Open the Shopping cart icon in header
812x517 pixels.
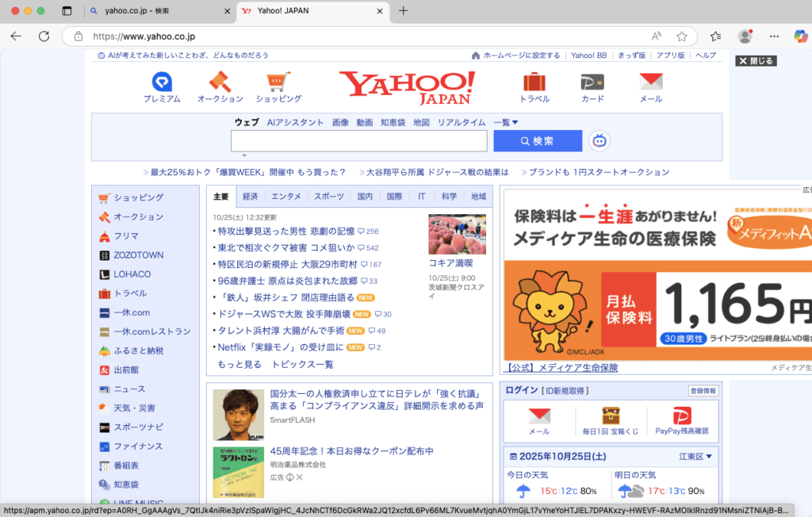[x=278, y=82]
